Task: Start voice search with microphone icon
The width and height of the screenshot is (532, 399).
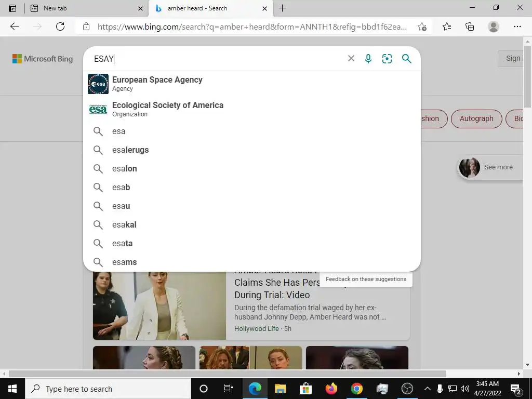Action: pyautogui.click(x=368, y=59)
